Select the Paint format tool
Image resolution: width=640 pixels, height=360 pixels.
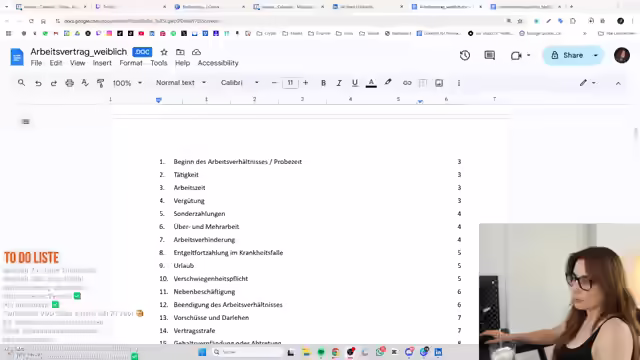pyautogui.click(x=100, y=83)
